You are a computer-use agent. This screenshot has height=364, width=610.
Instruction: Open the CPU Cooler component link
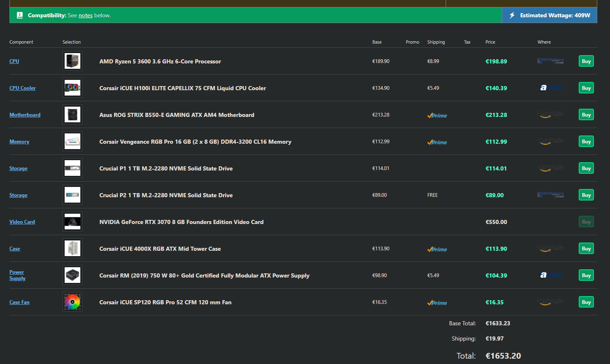click(23, 88)
